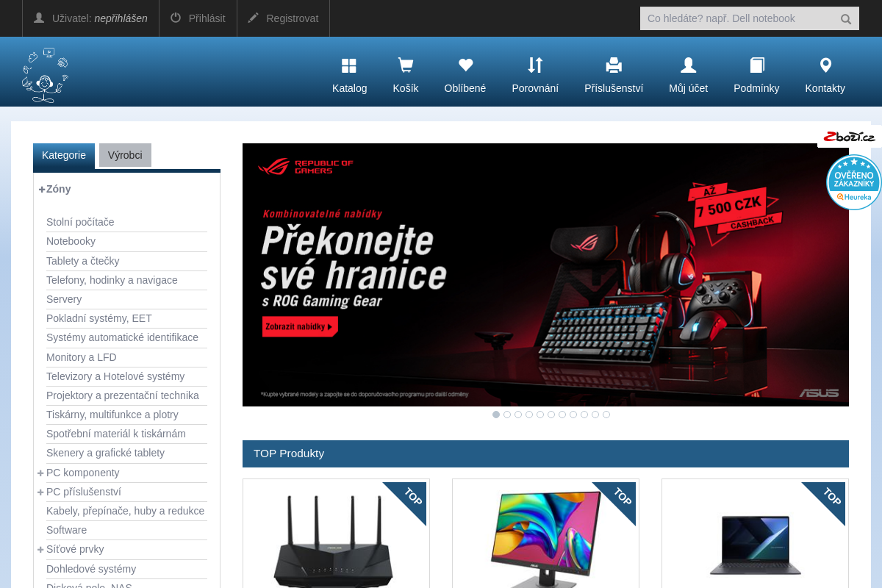This screenshot has width=882, height=588.
Task: Click the store mascot logo
Action: (x=45, y=75)
